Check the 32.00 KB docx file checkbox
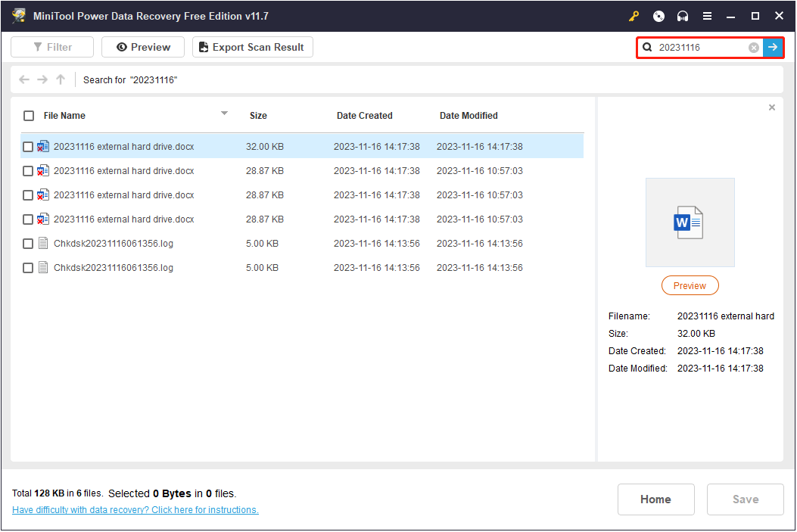Viewport: 797px width, 532px height. tap(28, 147)
